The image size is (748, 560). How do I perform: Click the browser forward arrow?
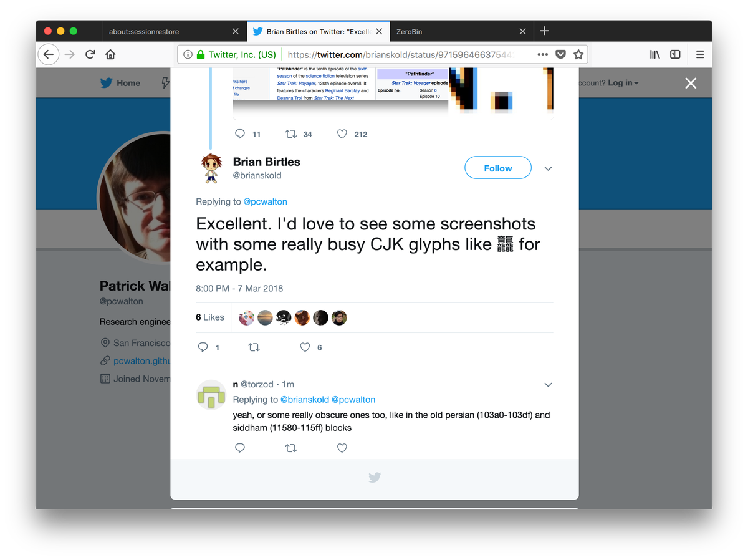(70, 55)
